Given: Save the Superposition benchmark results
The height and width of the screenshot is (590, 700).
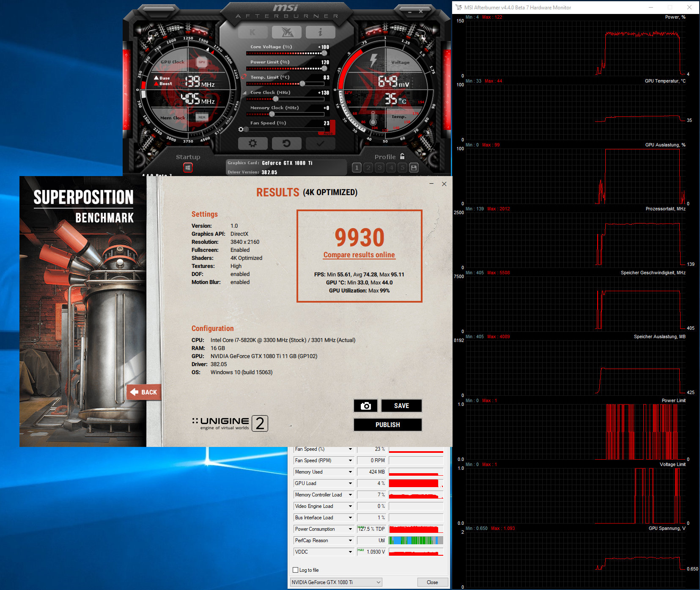Looking at the screenshot, I should 401,406.
